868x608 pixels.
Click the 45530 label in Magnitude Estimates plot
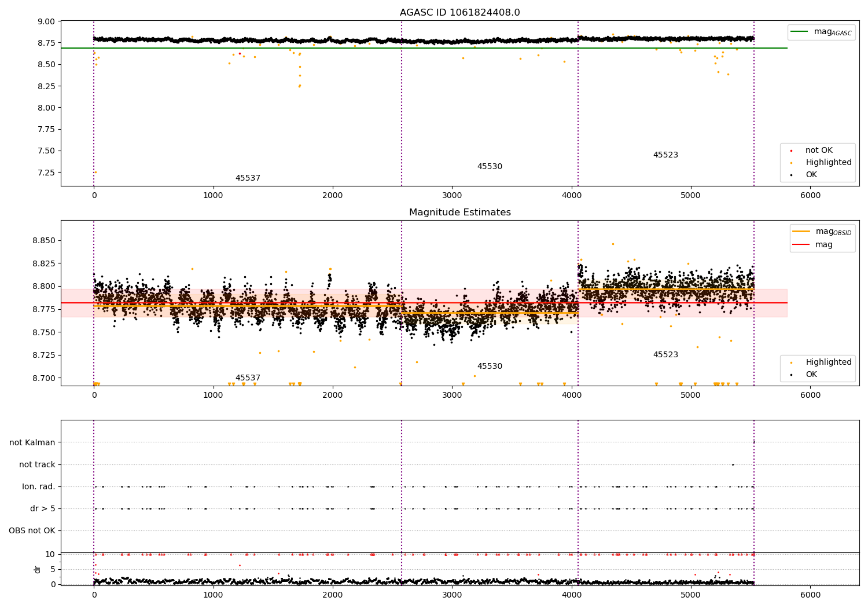(490, 367)
